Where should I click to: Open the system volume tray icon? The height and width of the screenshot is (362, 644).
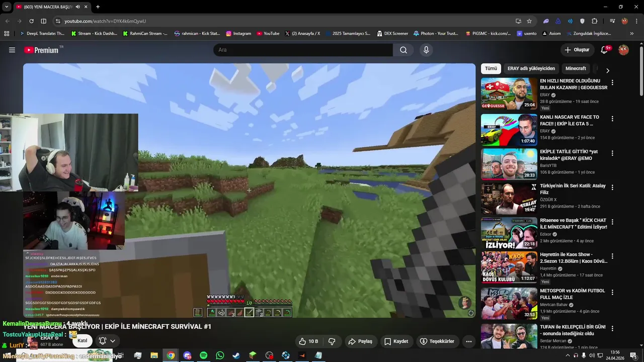[x=591, y=355]
